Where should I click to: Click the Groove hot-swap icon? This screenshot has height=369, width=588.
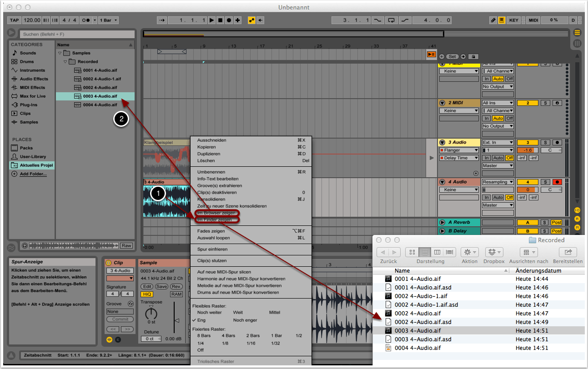click(131, 304)
